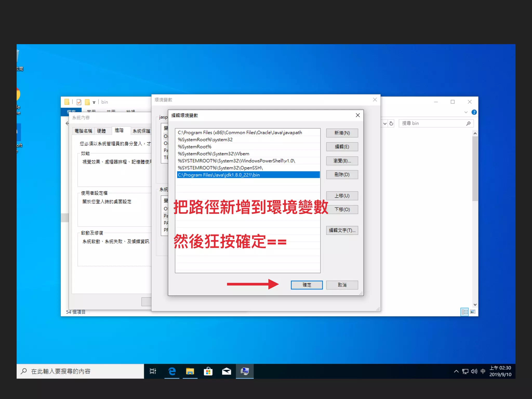Click the Explorer help question mark icon
The image size is (532, 399).
pyautogui.click(x=474, y=112)
